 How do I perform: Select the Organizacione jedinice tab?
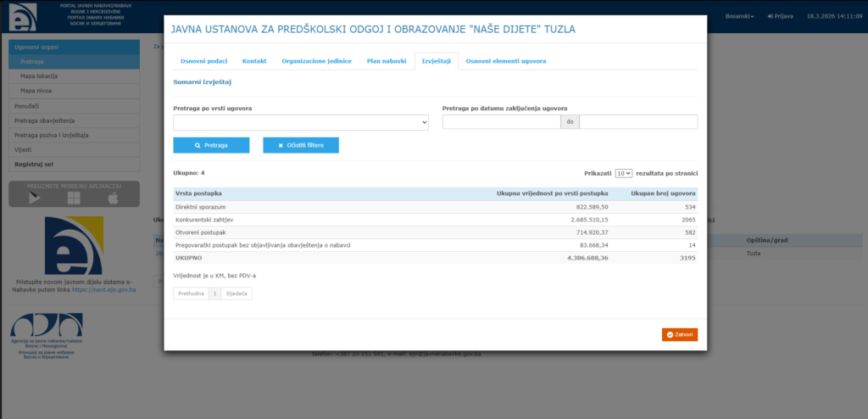point(316,61)
